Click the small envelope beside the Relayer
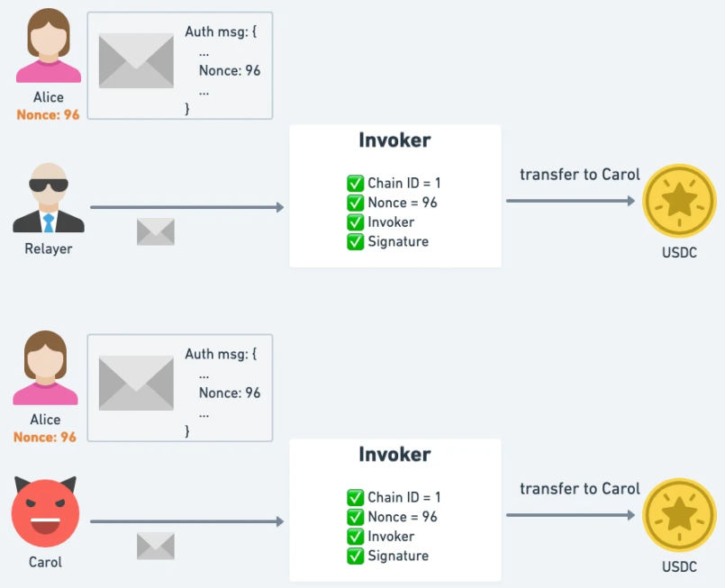This screenshot has width=725, height=588. (x=155, y=232)
